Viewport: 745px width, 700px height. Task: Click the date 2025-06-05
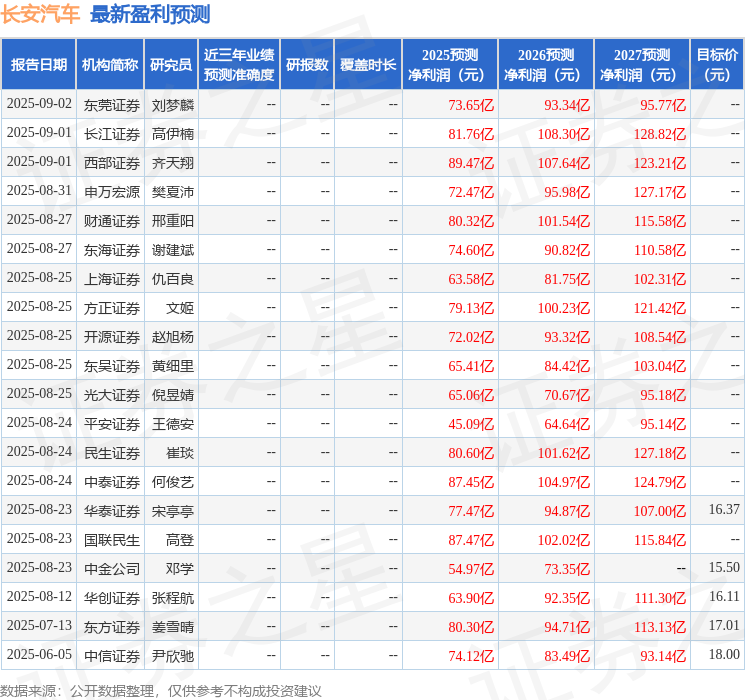pos(39,654)
